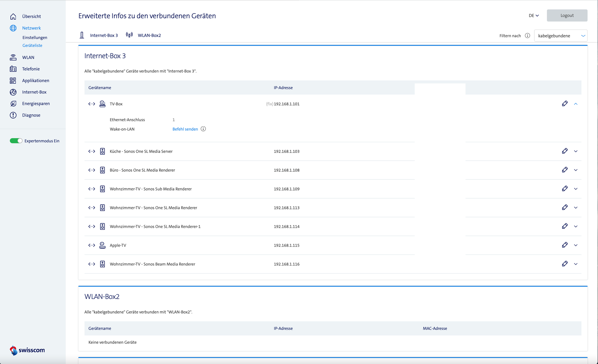Click the Applikationen grid icon
This screenshot has height=364, width=598.
click(x=13, y=81)
